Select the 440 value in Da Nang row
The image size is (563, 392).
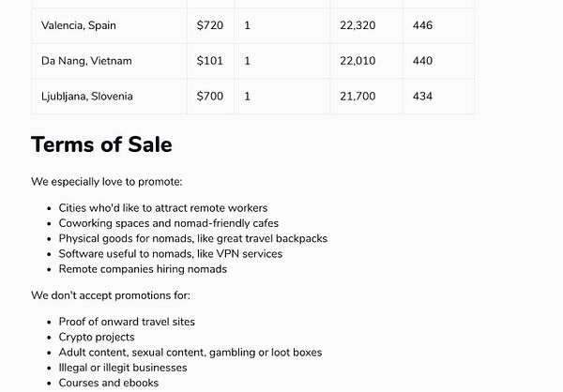(x=422, y=61)
